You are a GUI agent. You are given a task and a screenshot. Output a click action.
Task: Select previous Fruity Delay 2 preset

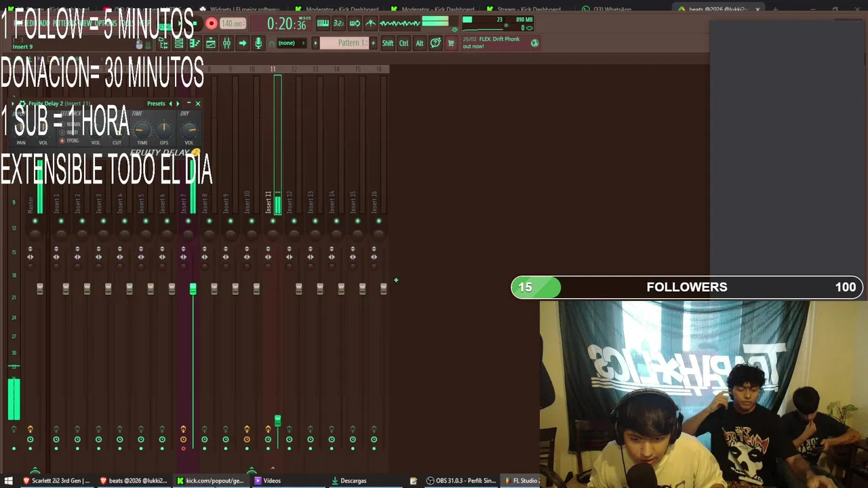[170, 104]
